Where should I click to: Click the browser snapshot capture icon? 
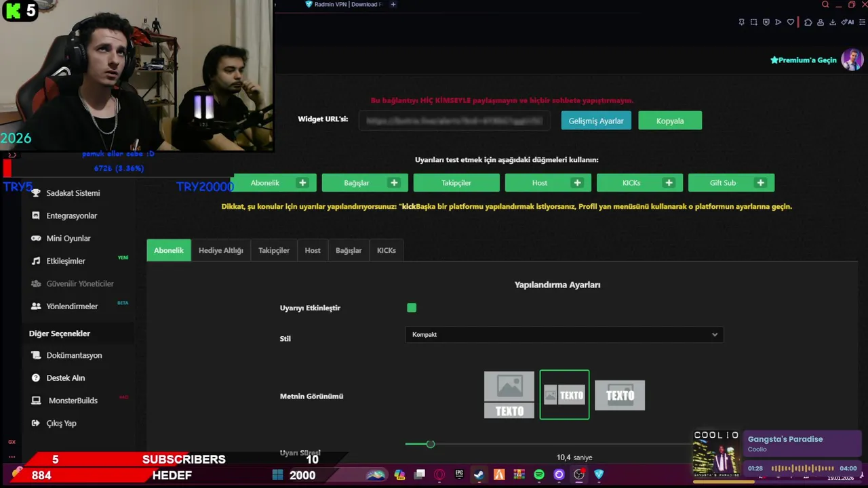pos(754,22)
